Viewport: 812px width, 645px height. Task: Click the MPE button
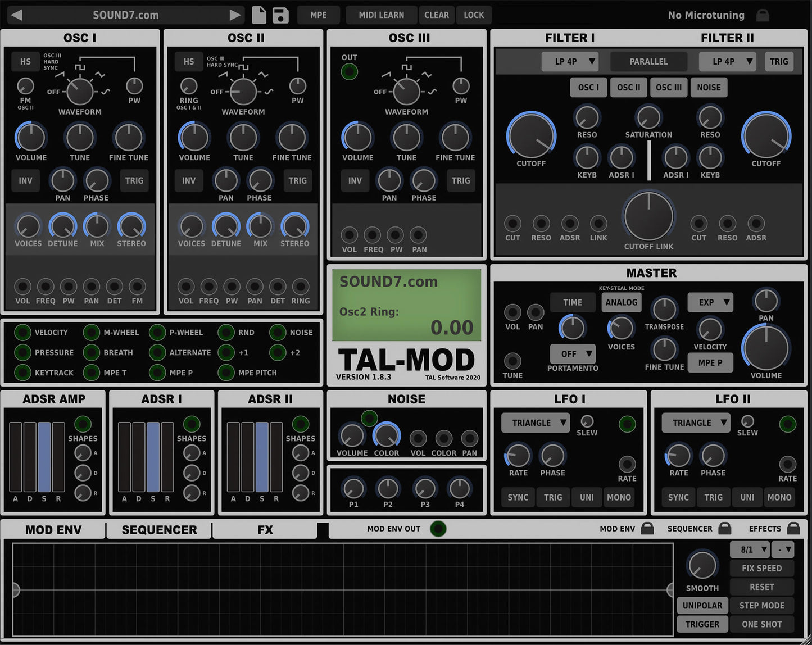(318, 15)
